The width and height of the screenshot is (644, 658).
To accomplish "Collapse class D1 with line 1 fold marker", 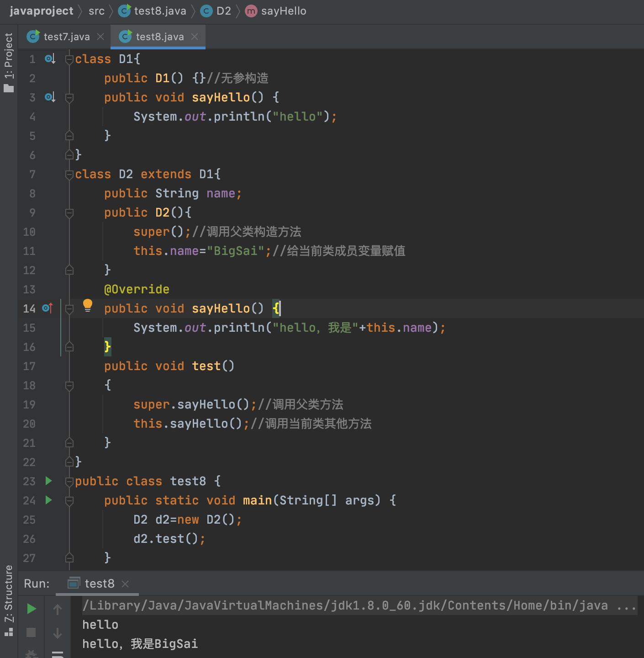I will (x=69, y=59).
